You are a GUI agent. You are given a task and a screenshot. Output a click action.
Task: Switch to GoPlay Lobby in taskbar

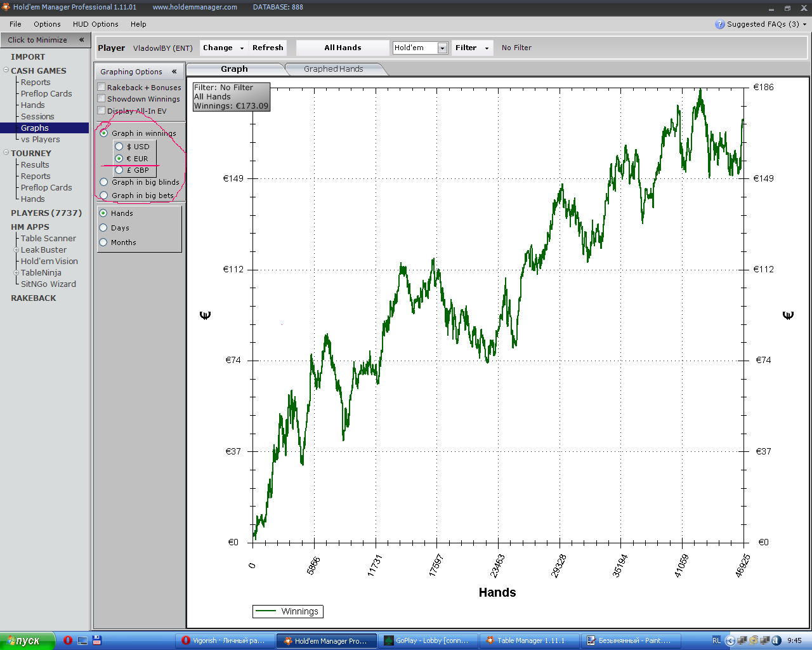(427, 640)
